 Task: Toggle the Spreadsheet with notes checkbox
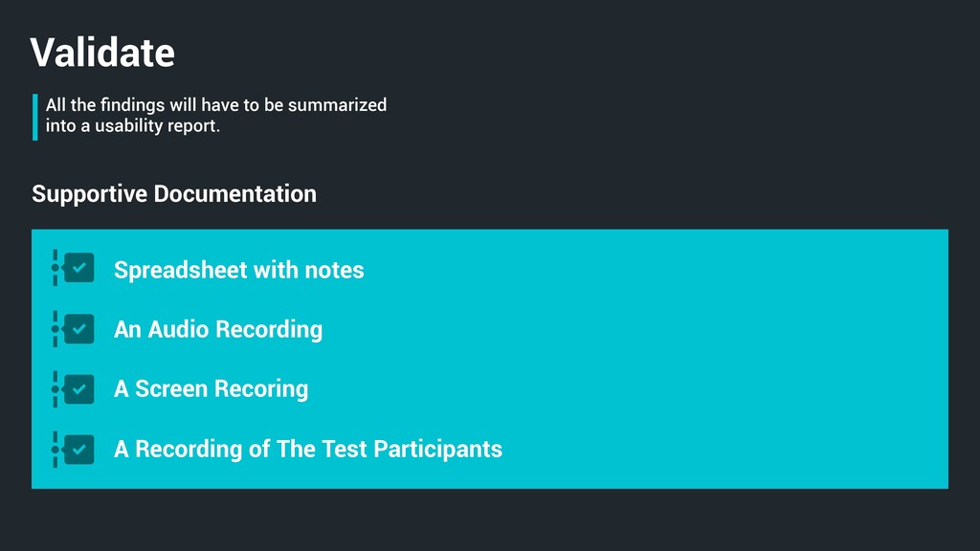tap(79, 268)
